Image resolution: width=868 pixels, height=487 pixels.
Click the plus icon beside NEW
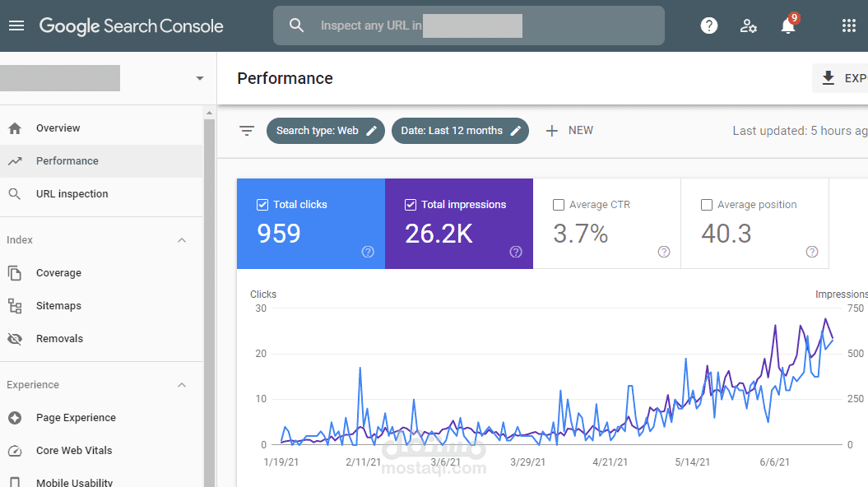pos(551,131)
